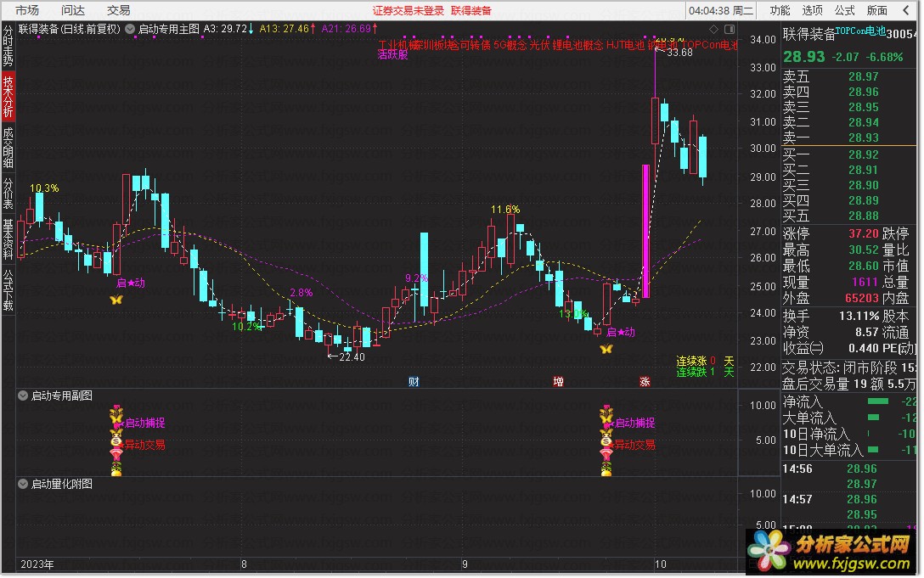Click the 外盘 value 65203
924x578 pixels.
click(861, 298)
